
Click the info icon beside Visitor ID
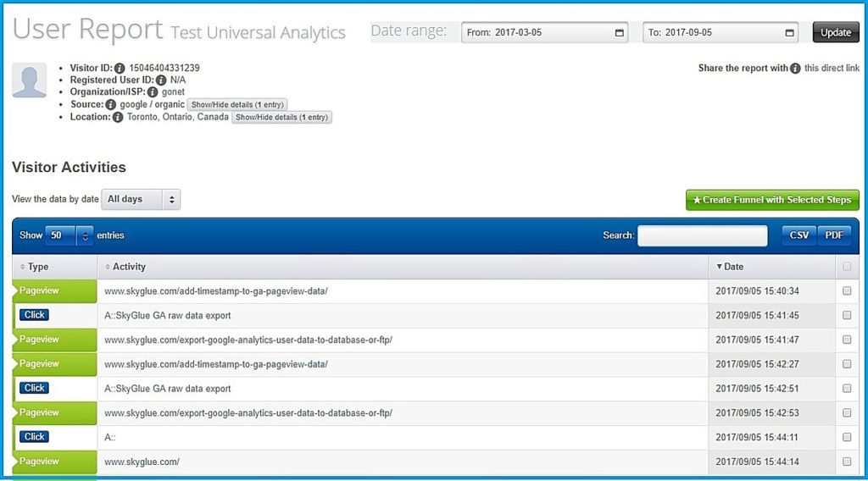pos(120,68)
